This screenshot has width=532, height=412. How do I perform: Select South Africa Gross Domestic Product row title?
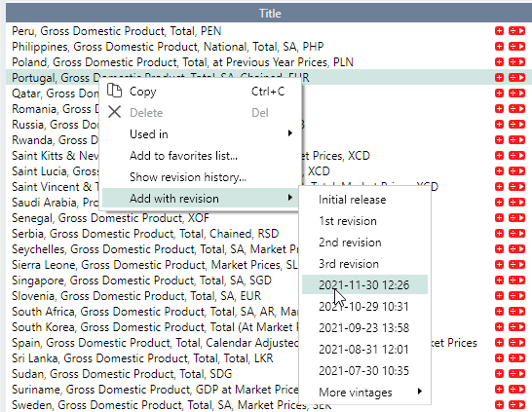(155, 312)
